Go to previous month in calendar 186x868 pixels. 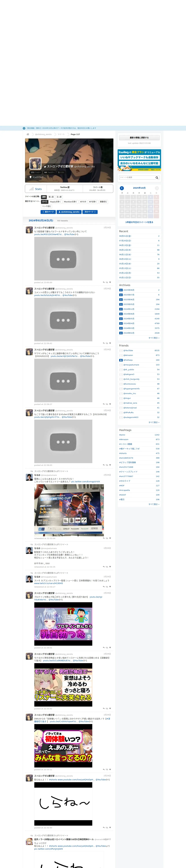pos(122,188)
